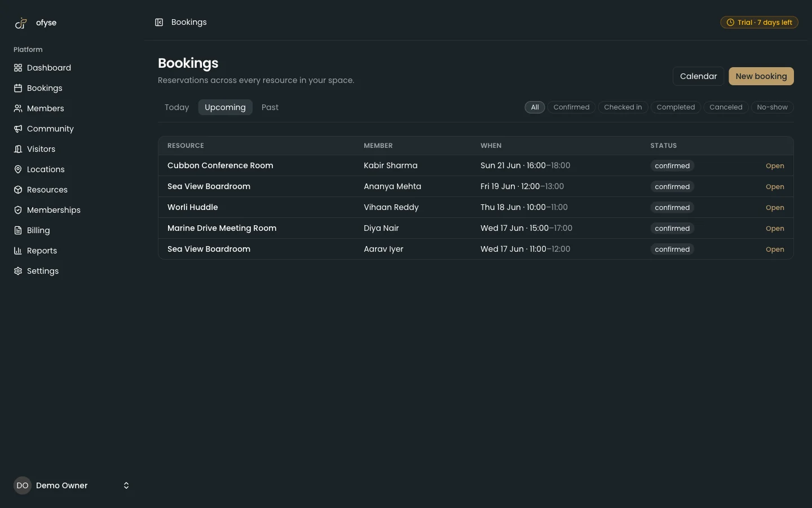Image resolution: width=812 pixels, height=508 pixels.
Task: Click confirmed badge in Kabir Sharma row
Action: [x=672, y=166]
